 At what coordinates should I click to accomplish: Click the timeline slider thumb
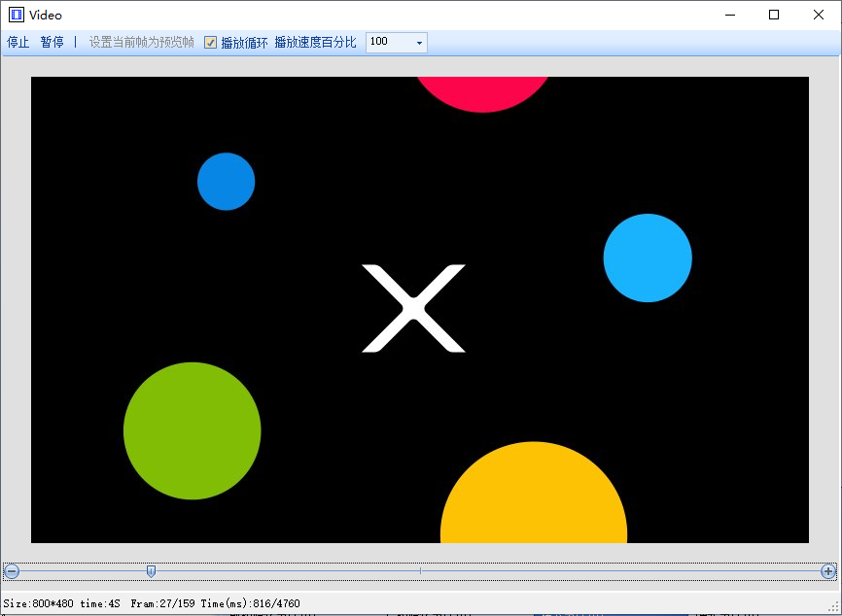coord(150,571)
